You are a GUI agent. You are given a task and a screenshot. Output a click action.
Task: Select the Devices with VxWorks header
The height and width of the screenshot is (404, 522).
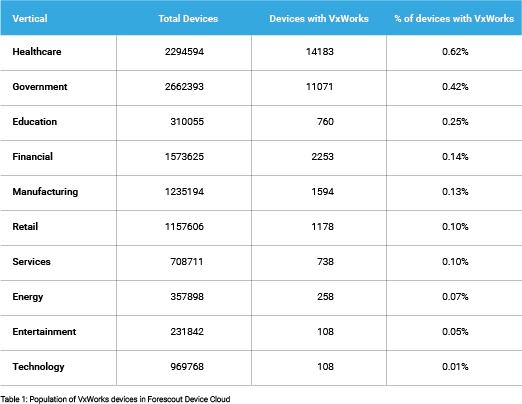point(319,19)
